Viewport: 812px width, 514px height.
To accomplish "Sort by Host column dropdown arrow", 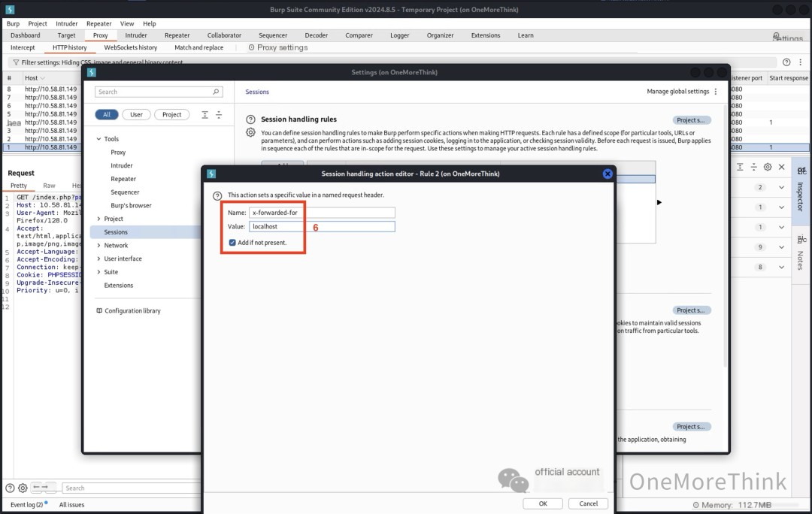I will (42, 78).
